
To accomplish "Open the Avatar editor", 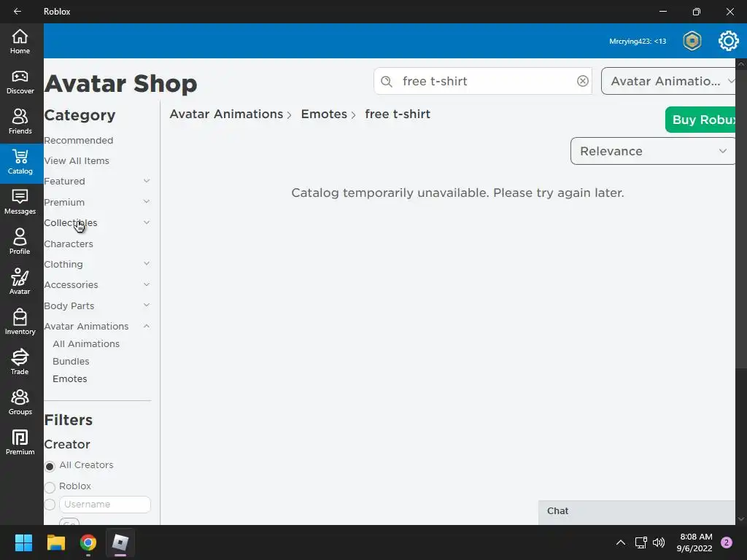I will 20,283.
